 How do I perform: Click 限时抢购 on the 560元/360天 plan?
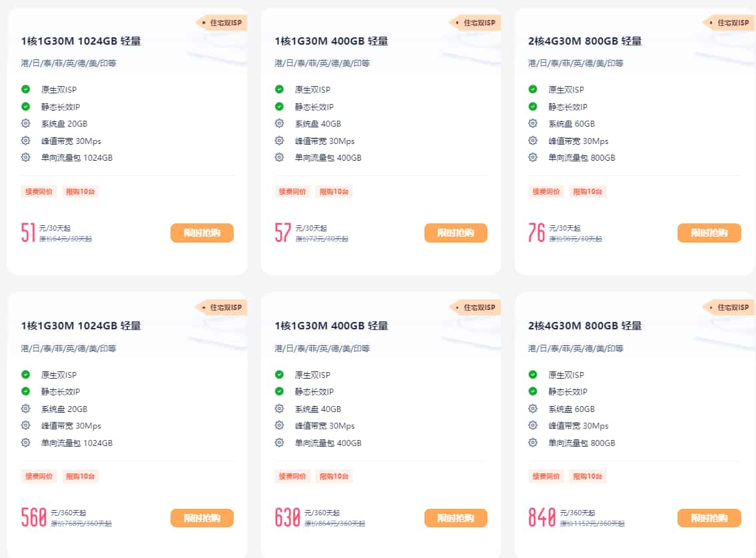[202, 518]
